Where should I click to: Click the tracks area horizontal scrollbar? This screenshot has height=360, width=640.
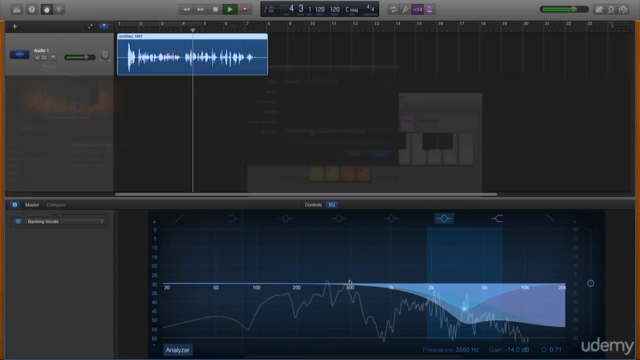pyautogui.click(x=306, y=194)
